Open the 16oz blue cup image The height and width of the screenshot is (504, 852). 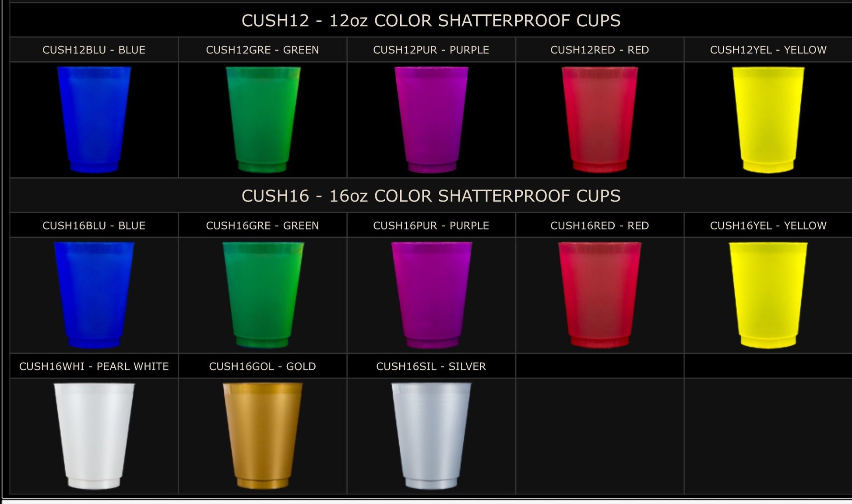point(94,295)
